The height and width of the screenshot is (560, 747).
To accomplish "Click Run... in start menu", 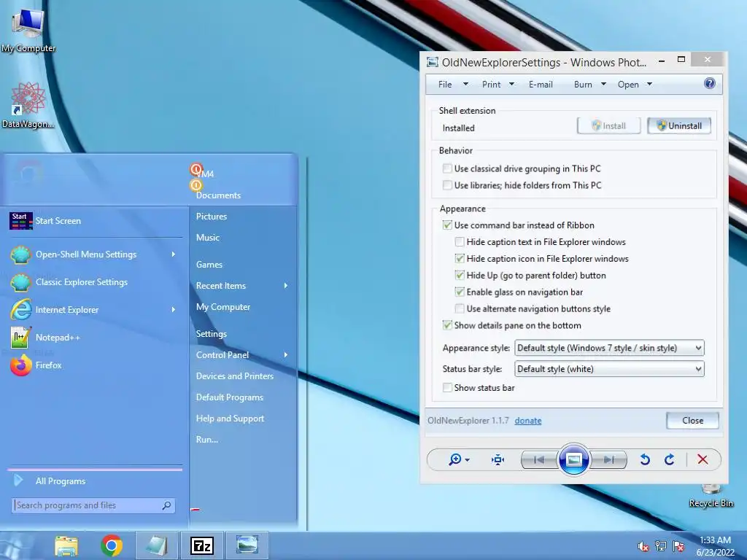I will (x=207, y=440).
